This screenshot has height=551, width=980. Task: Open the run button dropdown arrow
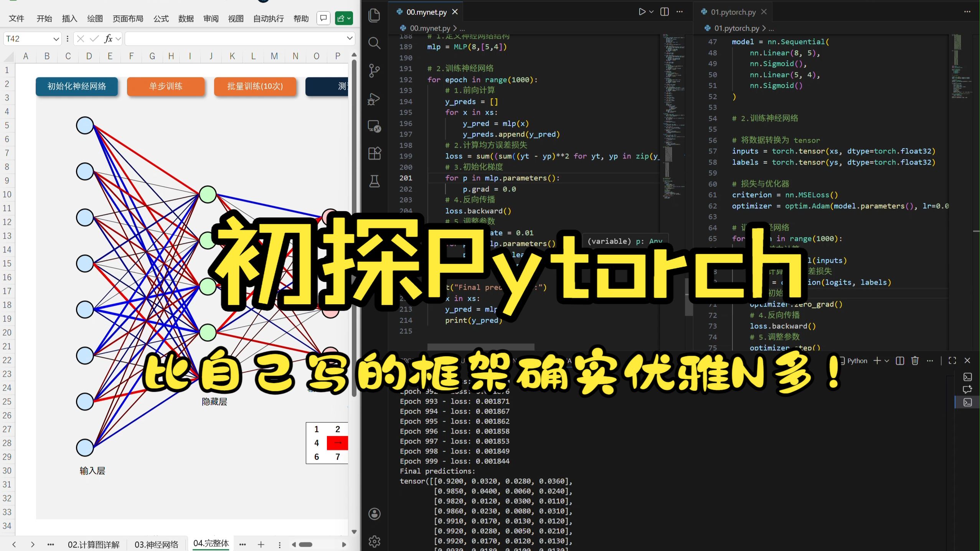[652, 12]
